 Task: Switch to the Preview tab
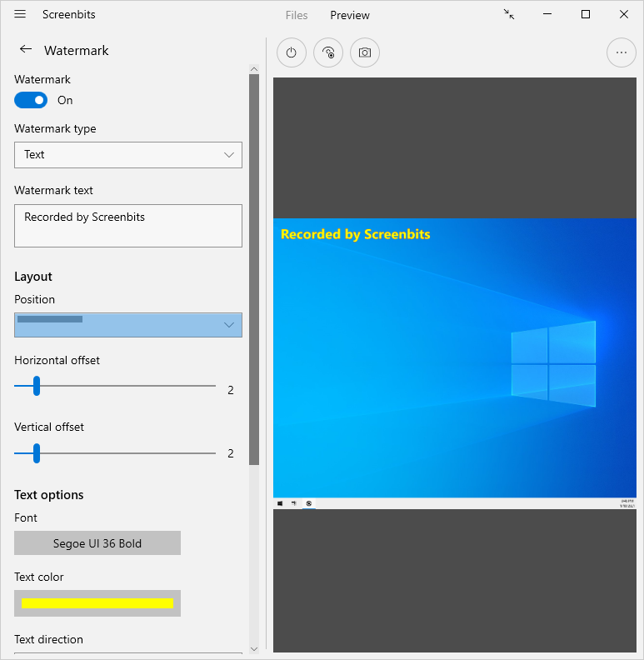tap(350, 16)
